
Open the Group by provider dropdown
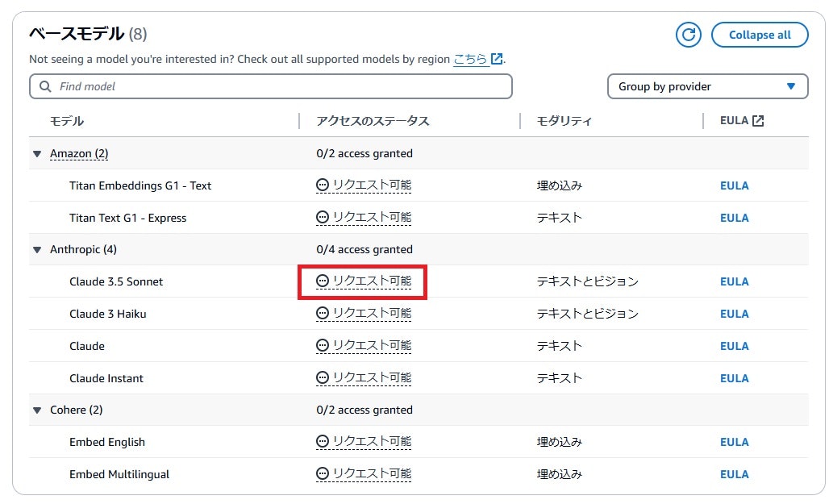(708, 86)
